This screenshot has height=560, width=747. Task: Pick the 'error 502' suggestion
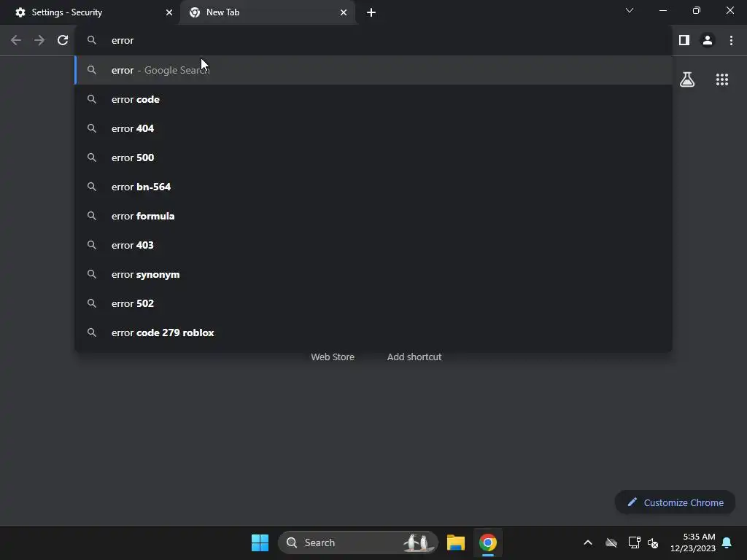[373, 303]
